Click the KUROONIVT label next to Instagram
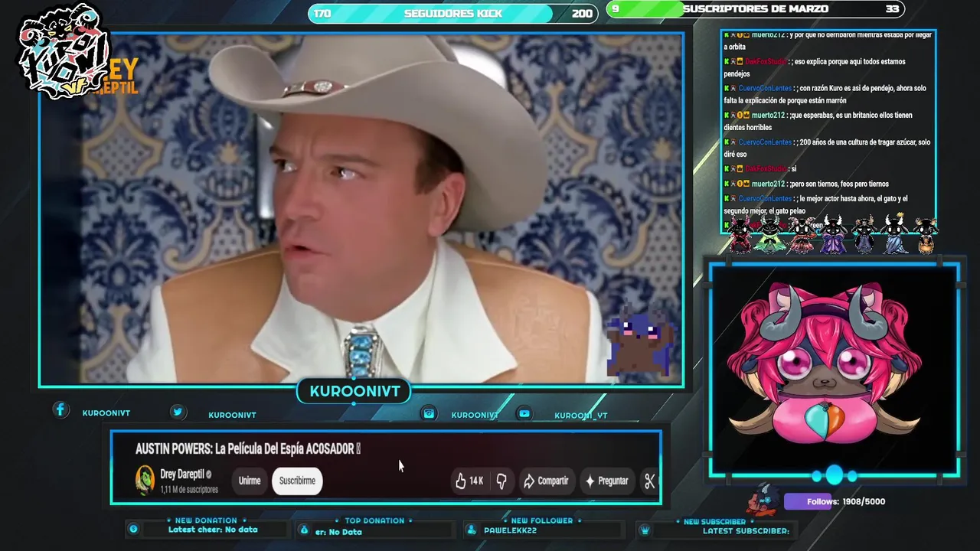Image resolution: width=980 pixels, height=551 pixels. [475, 415]
